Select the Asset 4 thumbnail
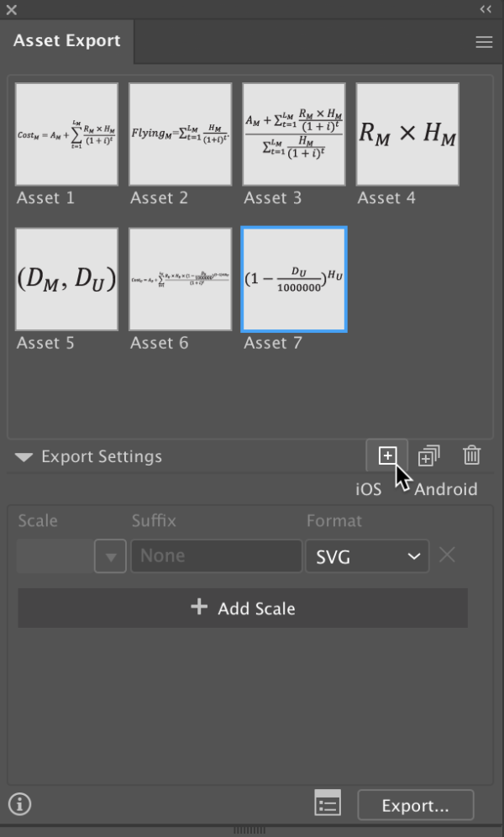The height and width of the screenshot is (837, 504). tap(407, 134)
